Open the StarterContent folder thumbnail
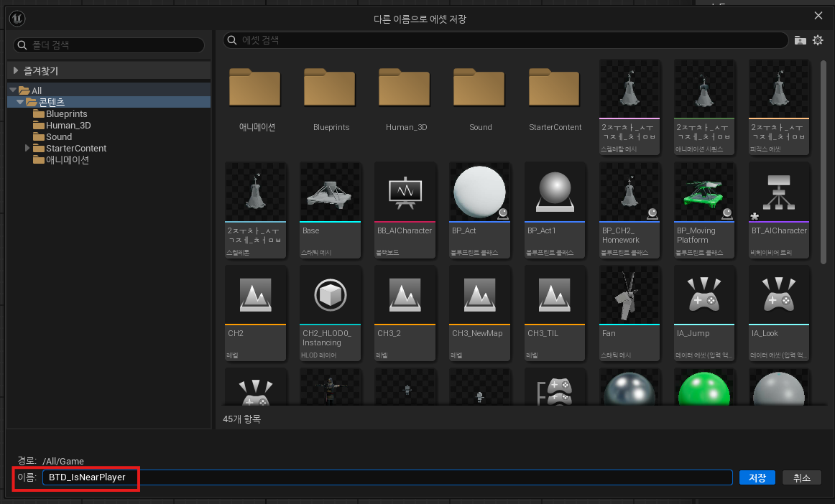The image size is (835, 504). point(554,100)
